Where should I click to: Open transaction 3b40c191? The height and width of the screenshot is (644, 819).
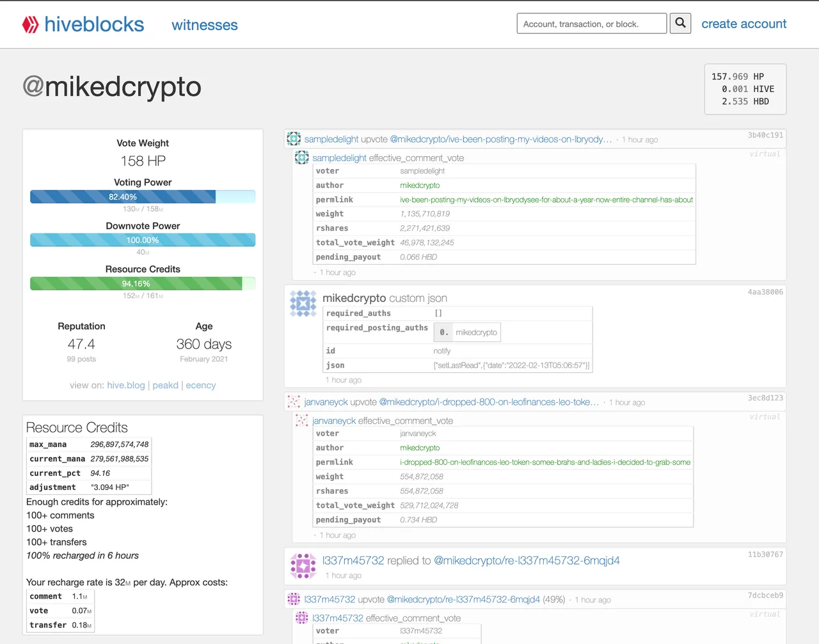pos(765,135)
